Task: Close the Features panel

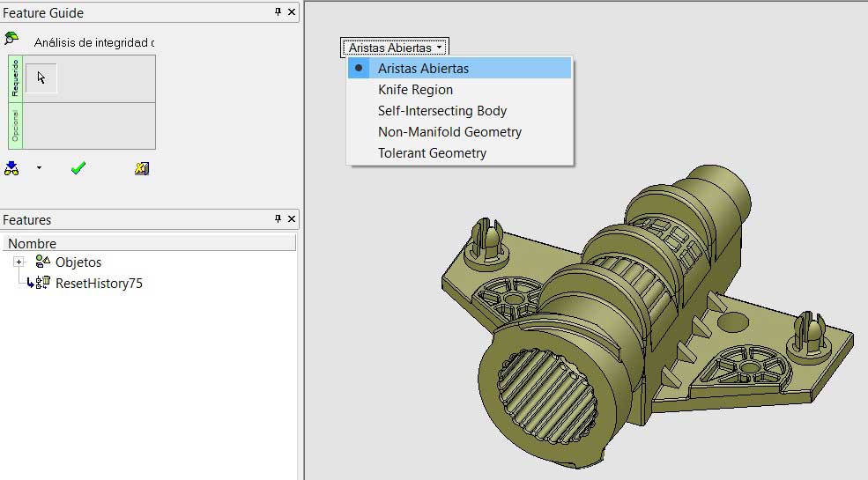Action: coord(293,219)
